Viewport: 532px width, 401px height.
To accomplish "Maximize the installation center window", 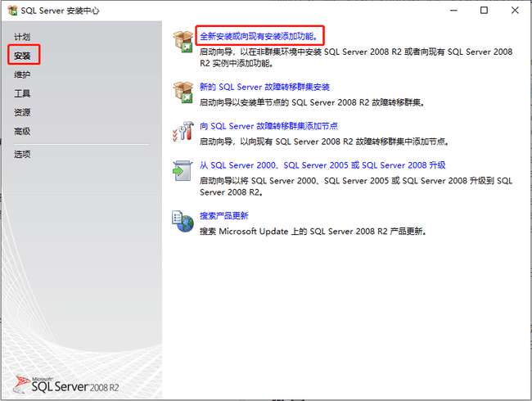I will click(485, 11).
